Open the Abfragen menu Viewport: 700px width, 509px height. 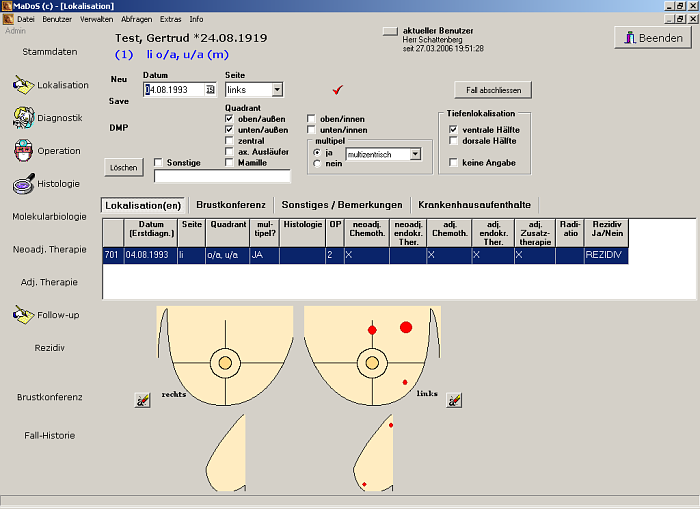136,19
